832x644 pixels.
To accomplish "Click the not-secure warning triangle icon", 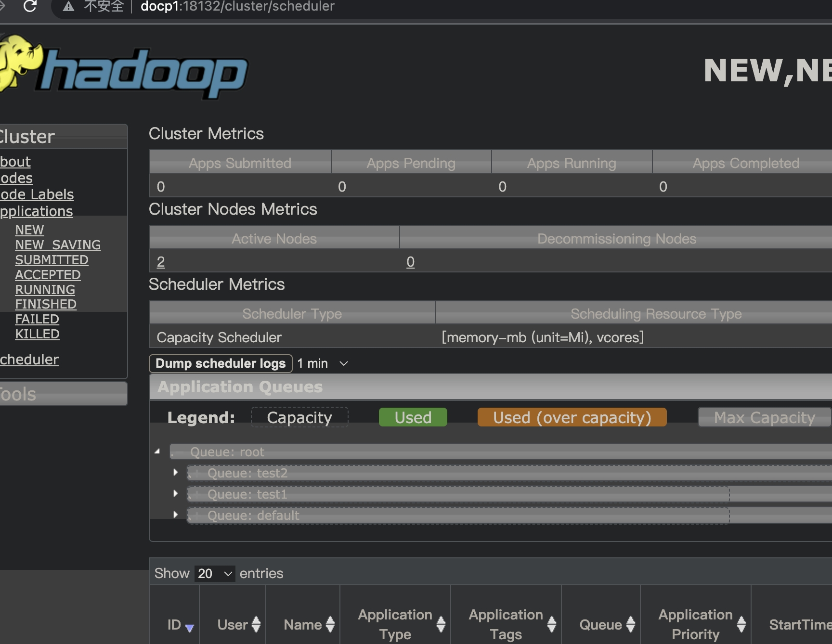I will (68, 6).
